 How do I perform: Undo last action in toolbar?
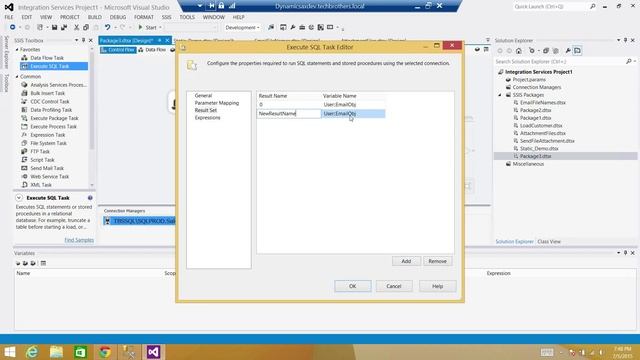[x=107, y=27]
